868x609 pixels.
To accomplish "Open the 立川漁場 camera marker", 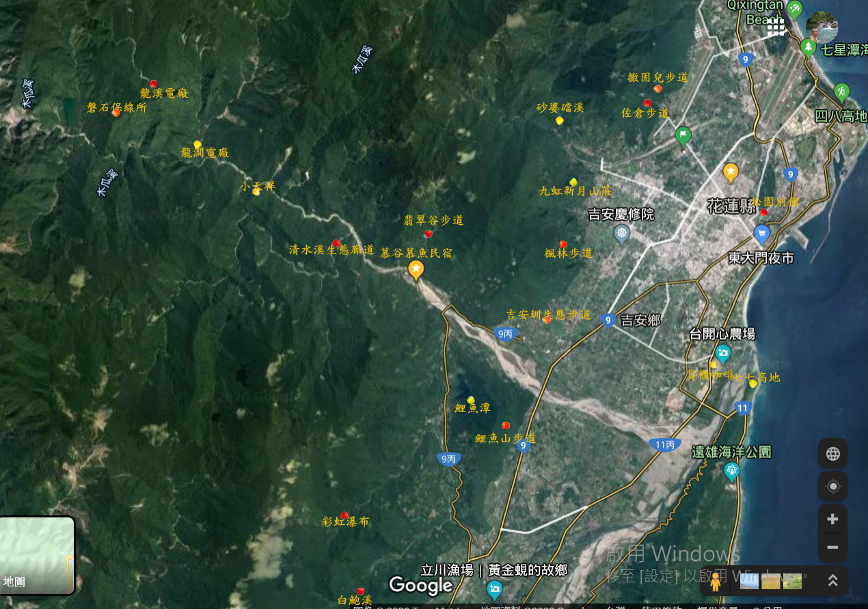I will [494, 588].
